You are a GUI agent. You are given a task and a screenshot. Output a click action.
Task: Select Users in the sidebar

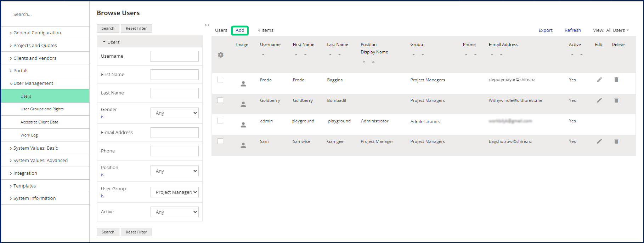click(x=45, y=96)
